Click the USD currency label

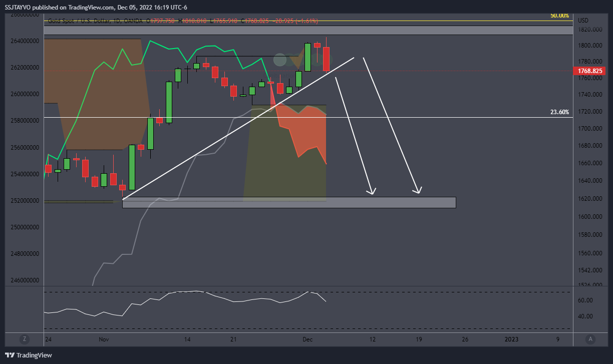tap(583, 21)
